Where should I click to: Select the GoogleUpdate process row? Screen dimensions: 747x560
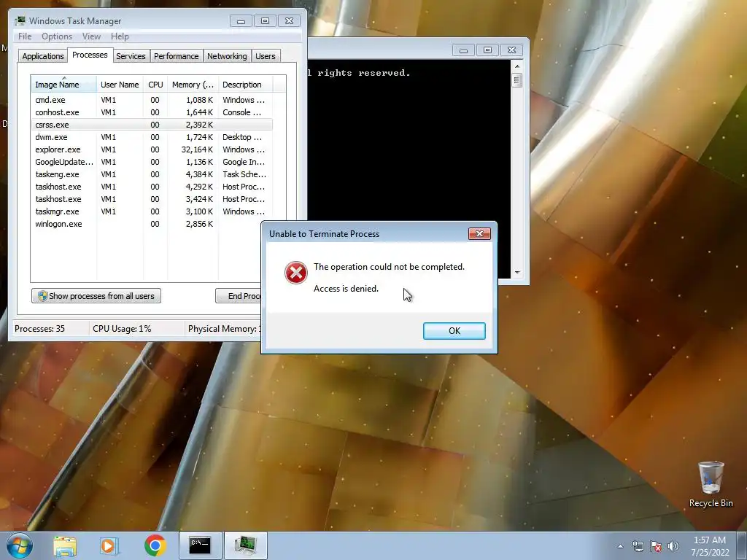coord(152,162)
